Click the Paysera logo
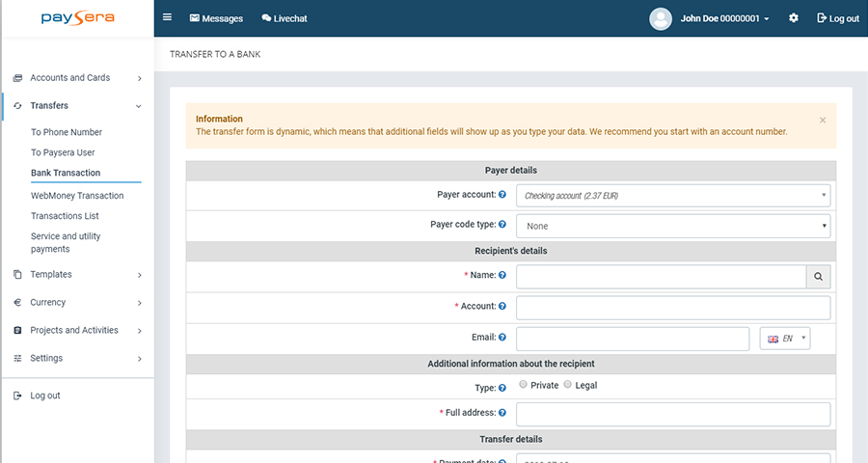 (x=76, y=18)
